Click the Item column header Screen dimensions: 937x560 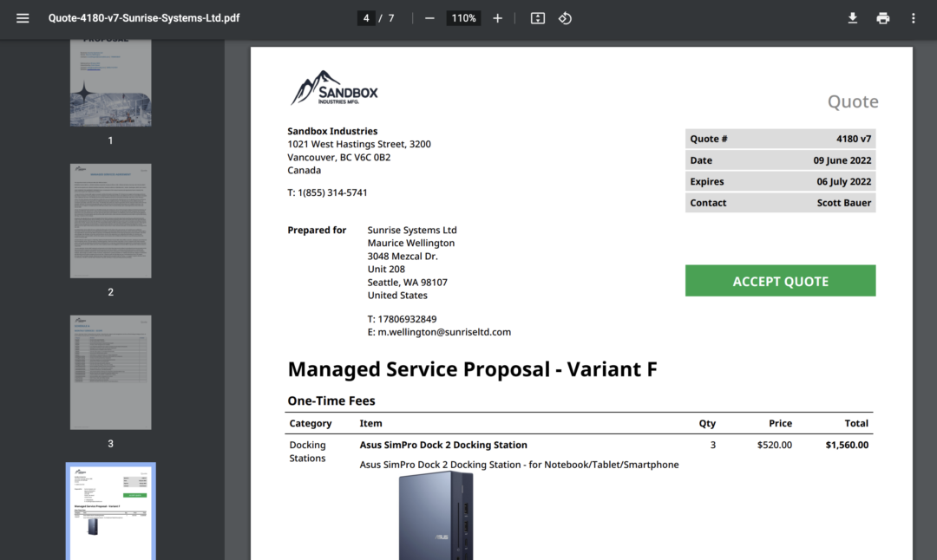click(370, 423)
